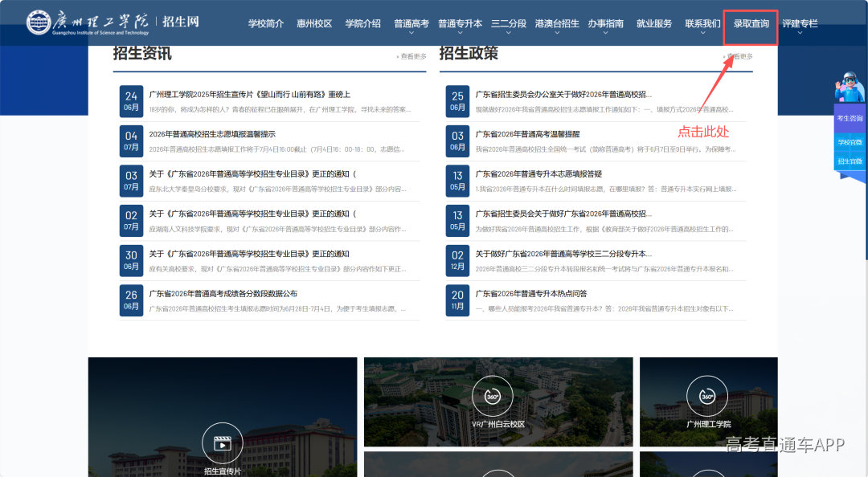Expand chevron under 三二分段
This screenshot has height=477, width=868.
coord(509,33)
